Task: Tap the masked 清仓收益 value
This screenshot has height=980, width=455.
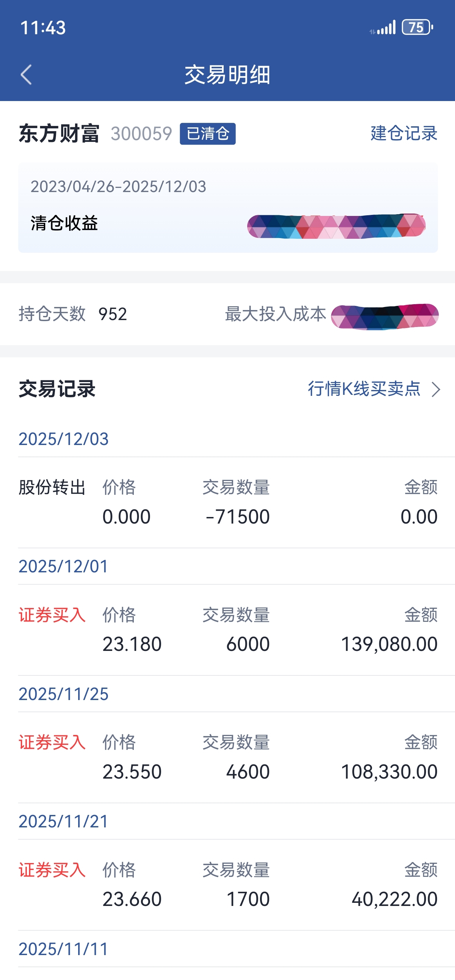Action: [x=336, y=226]
